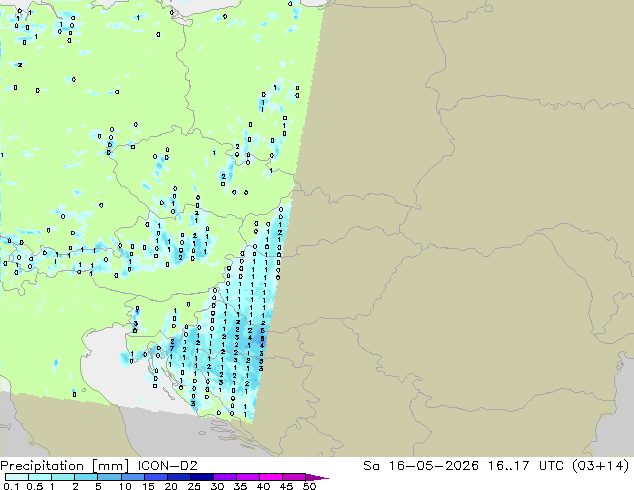Click the "Precipitation [mm]" title text

click(x=64, y=466)
